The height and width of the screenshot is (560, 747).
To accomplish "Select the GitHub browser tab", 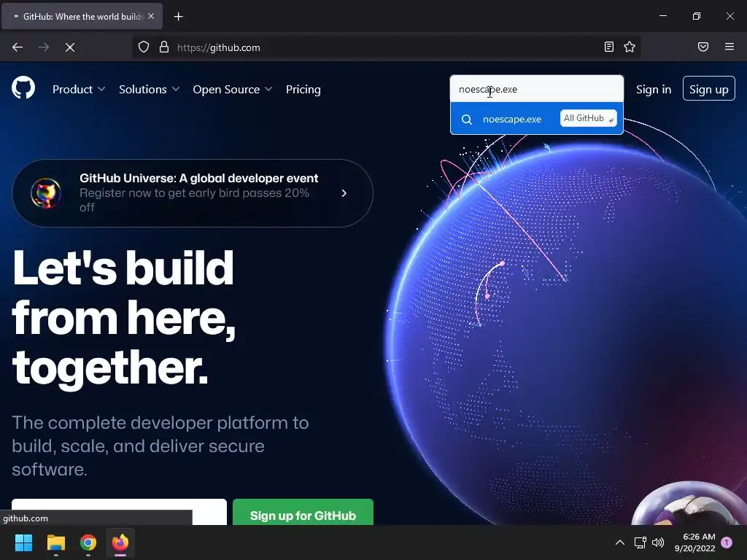I will coord(82,17).
